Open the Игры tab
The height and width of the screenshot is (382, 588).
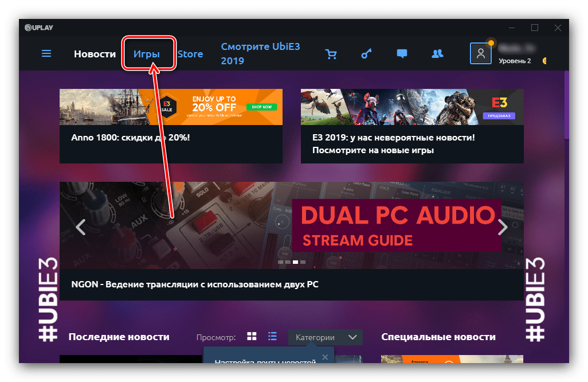pyautogui.click(x=147, y=54)
